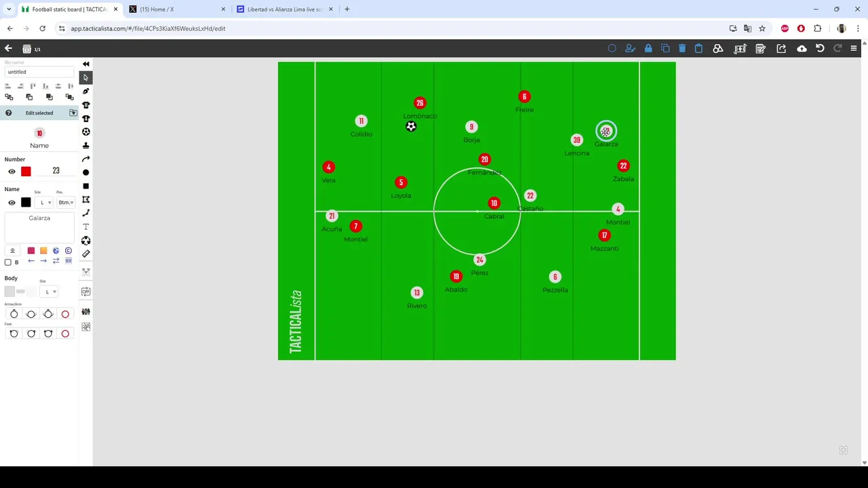Go back with the app arrow
Image resolution: width=868 pixels, height=488 pixels.
point(8,49)
